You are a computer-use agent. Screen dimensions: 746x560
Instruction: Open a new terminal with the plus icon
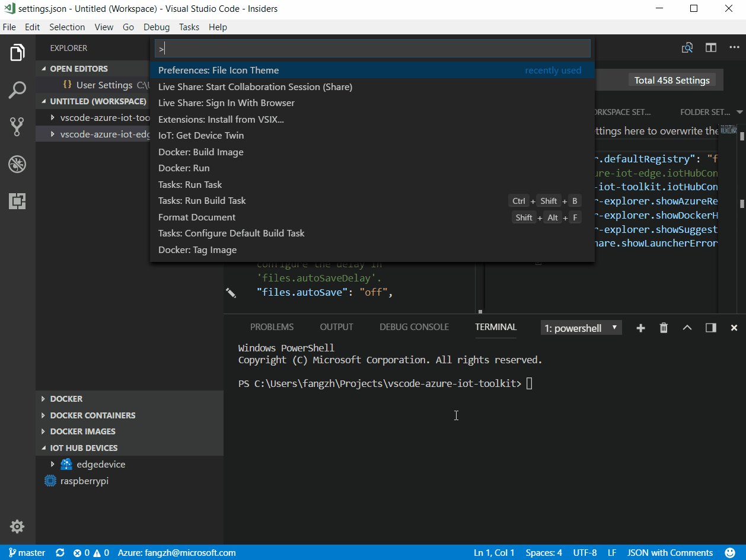click(x=640, y=327)
